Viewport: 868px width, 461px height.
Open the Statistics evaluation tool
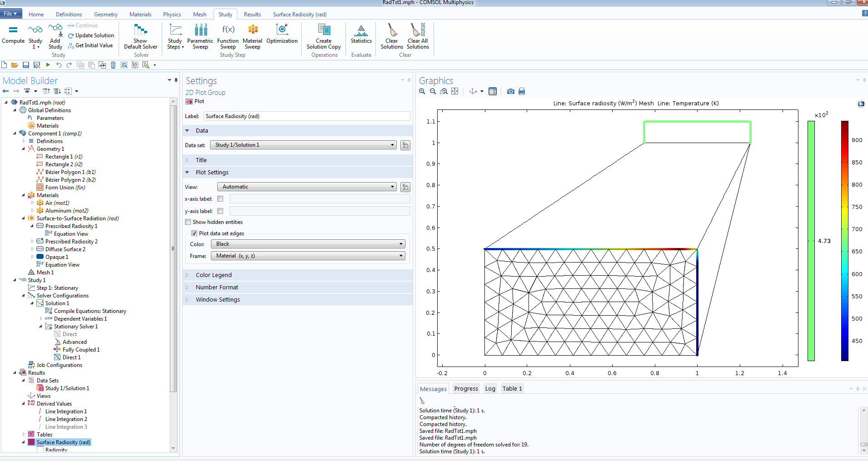pos(361,35)
